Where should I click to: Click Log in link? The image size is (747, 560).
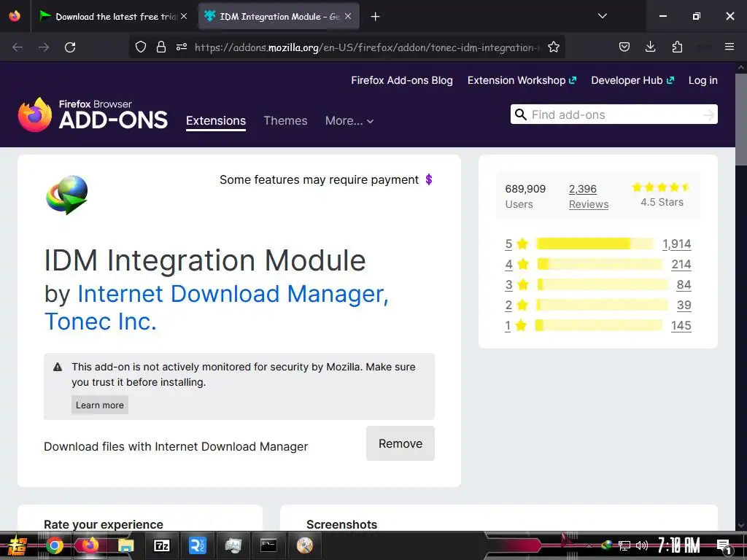coord(703,80)
